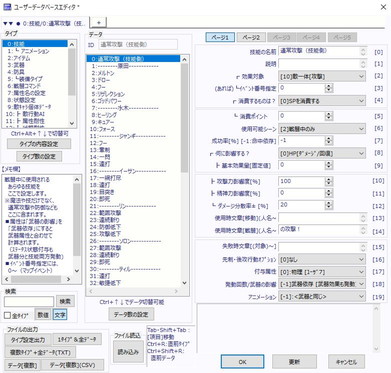Open the 先制・後攻行動オプション dropdown
This screenshot has width=391, height=373.
322,259
